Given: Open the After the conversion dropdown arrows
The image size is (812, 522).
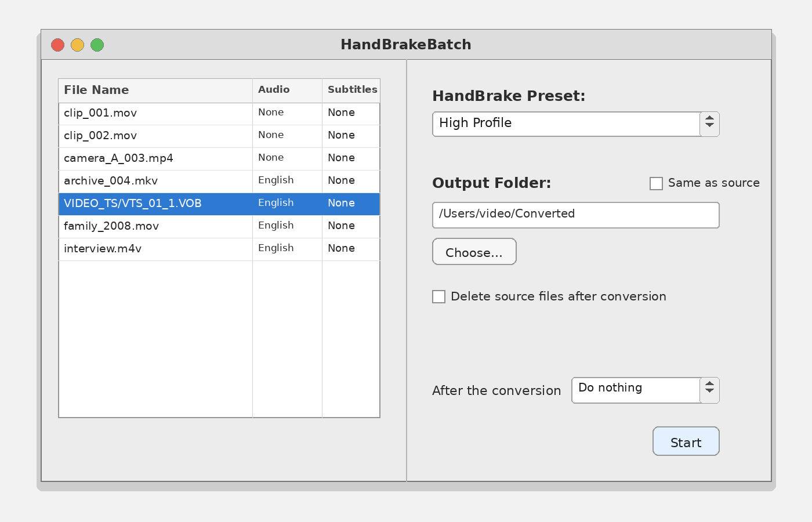Looking at the screenshot, I should (709, 390).
